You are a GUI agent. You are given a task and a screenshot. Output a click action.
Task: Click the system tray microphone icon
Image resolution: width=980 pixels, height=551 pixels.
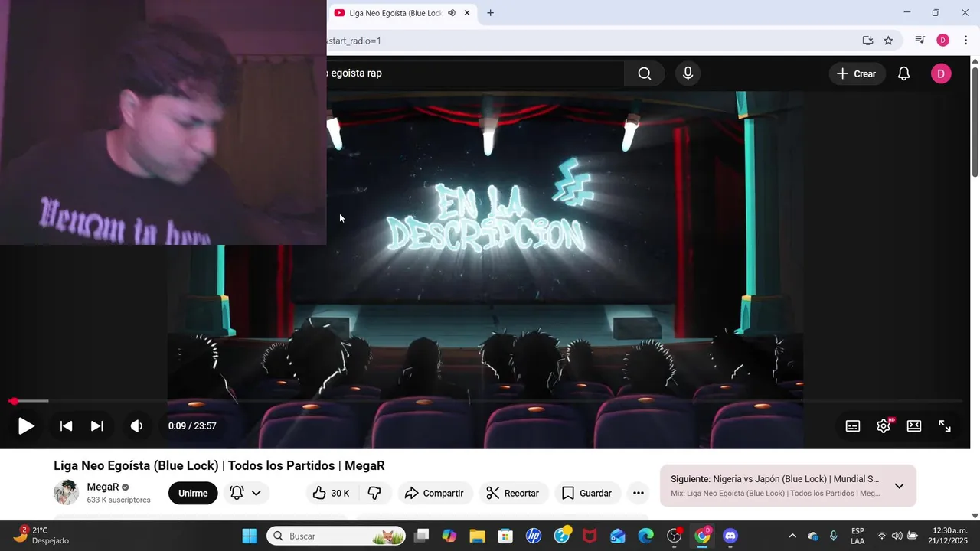[834, 536]
